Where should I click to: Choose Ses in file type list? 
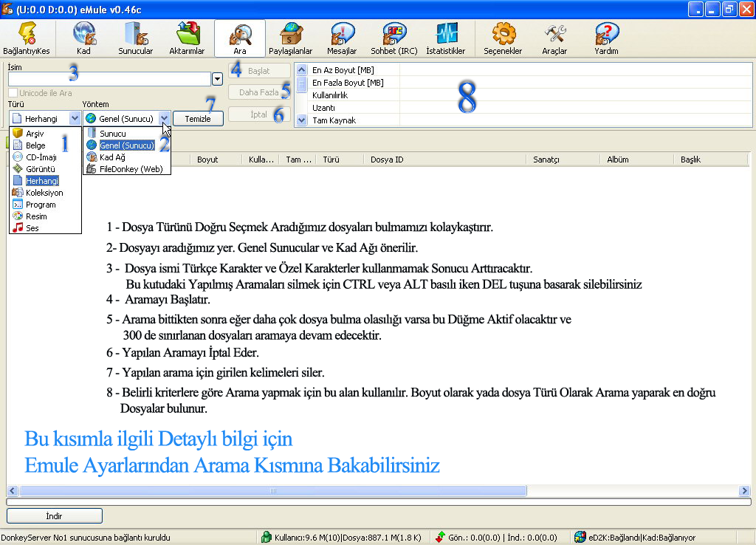(45, 228)
